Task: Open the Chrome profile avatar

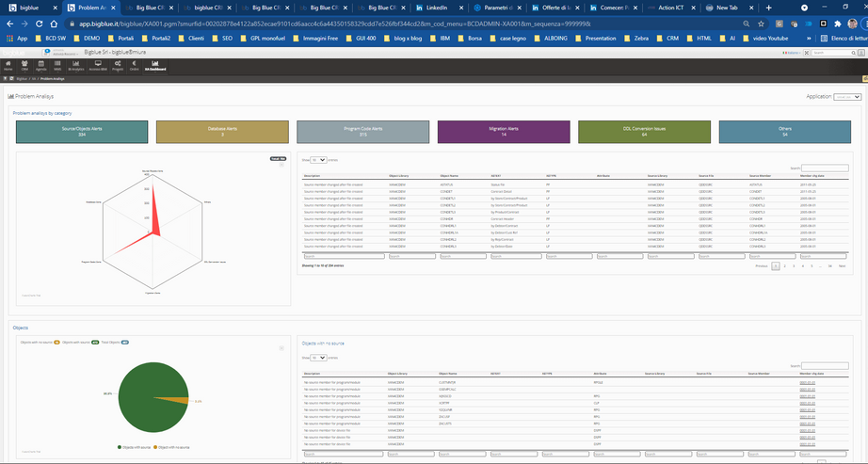Action: (853, 24)
